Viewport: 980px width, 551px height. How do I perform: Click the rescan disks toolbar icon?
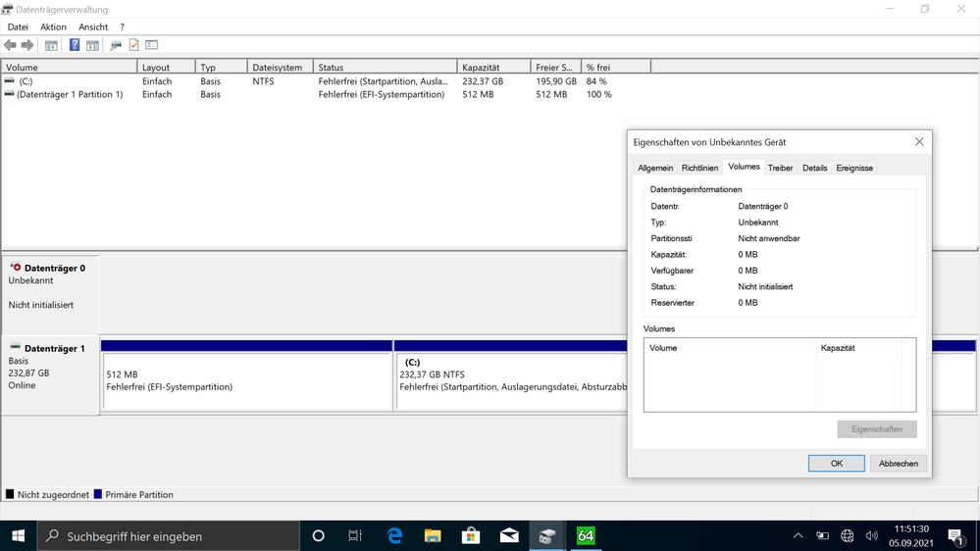coord(116,45)
